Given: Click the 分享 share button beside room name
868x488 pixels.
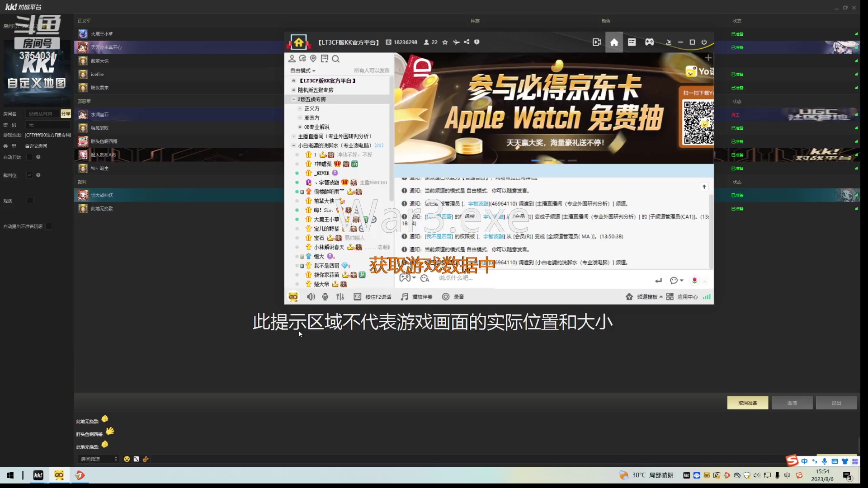Looking at the screenshot, I should pos(66,114).
